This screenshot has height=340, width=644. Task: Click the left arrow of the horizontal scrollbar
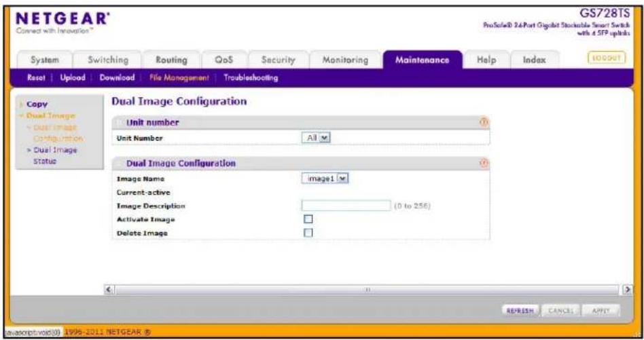pos(109,290)
